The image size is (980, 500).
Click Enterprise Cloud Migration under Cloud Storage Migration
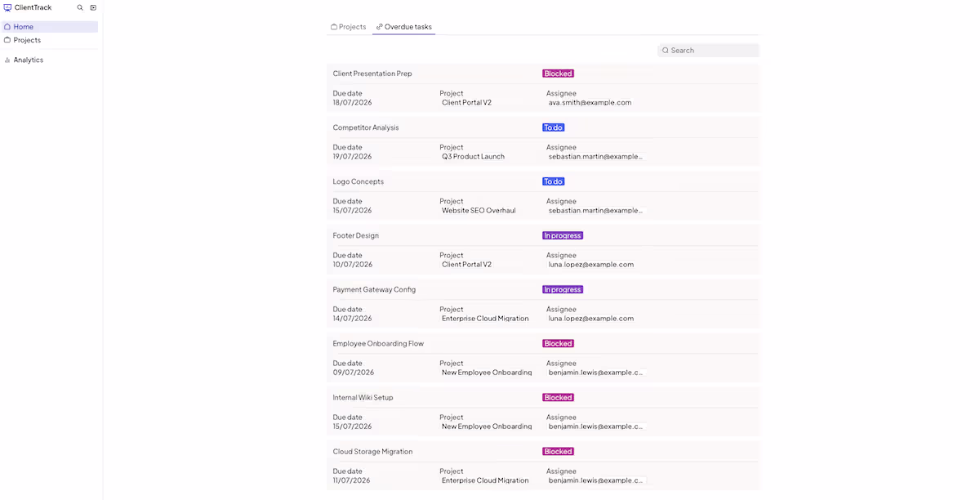click(x=485, y=480)
